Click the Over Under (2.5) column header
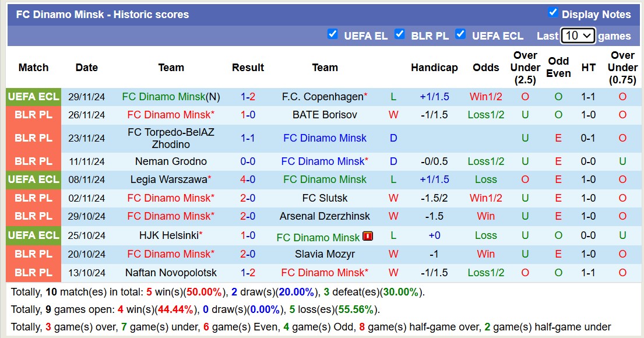The image size is (644, 338). pyautogui.click(x=525, y=68)
